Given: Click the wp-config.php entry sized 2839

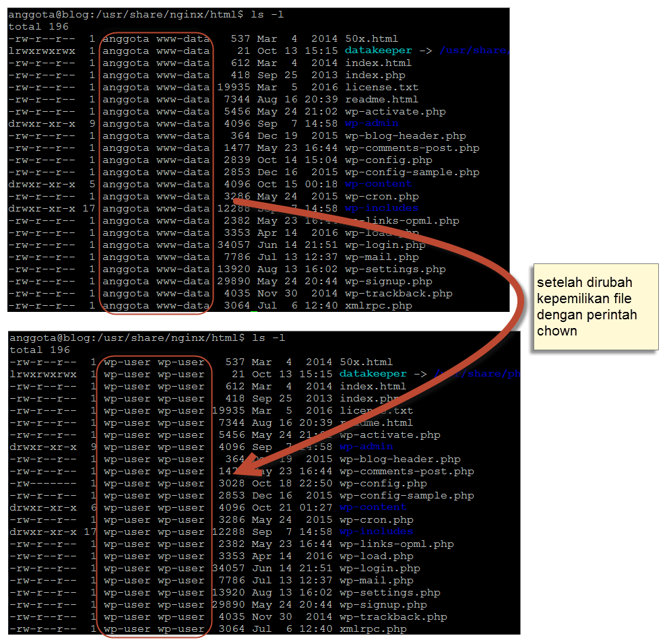Looking at the screenshot, I should [x=388, y=160].
